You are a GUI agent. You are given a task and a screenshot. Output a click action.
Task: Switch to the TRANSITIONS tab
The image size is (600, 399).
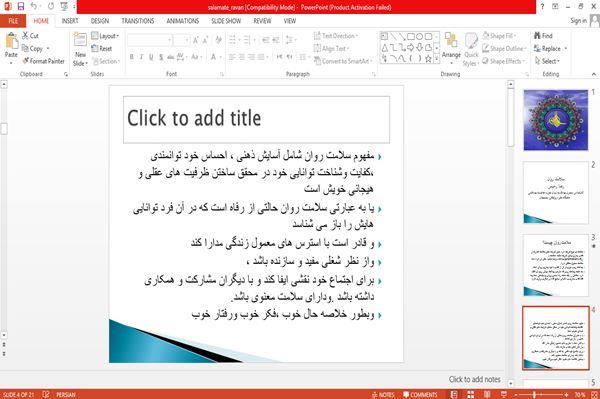[x=138, y=21]
